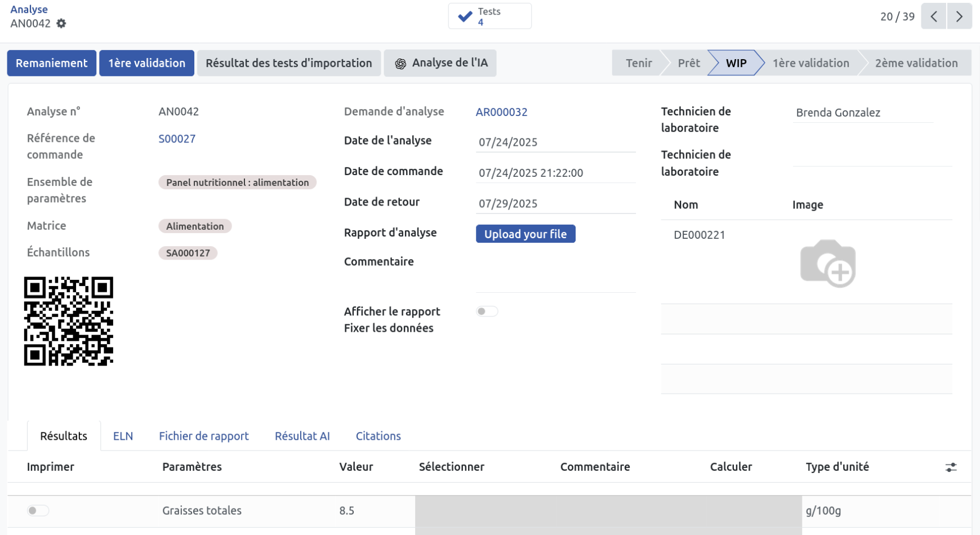Click the Upload your file button
980x535 pixels.
point(525,234)
